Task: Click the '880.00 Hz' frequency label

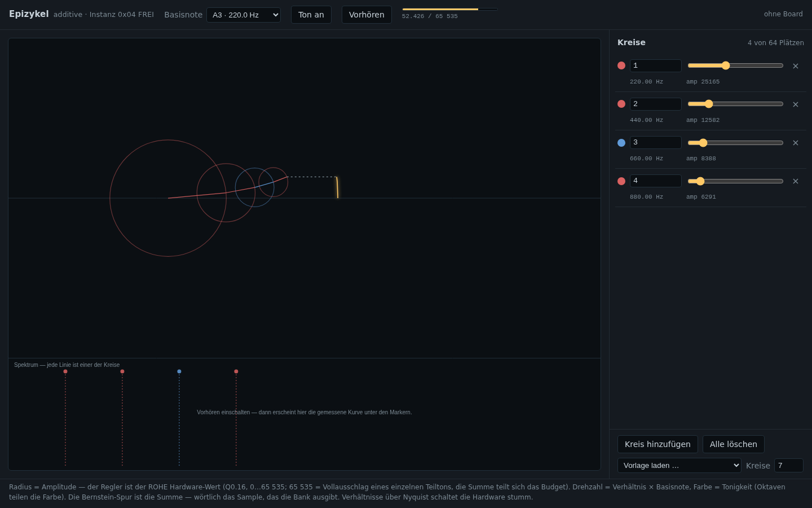Action: tap(646, 197)
